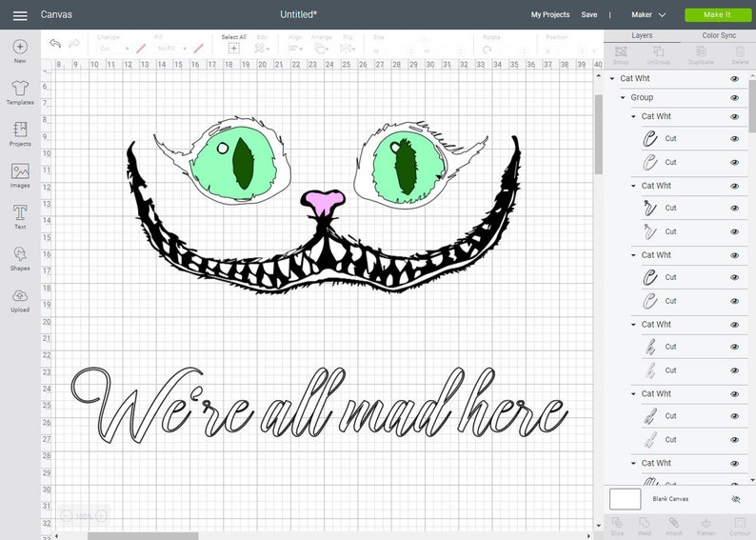Click the Weld tool
The image size is (756, 540).
[x=645, y=527]
